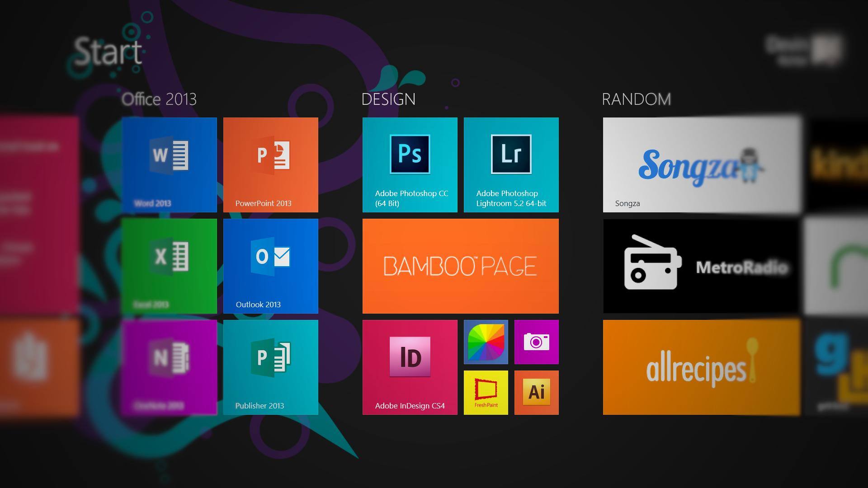Click the DESIGN group heading

388,99
